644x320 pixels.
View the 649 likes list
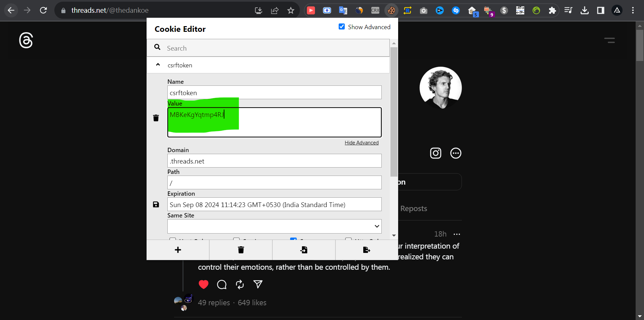[252, 303]
